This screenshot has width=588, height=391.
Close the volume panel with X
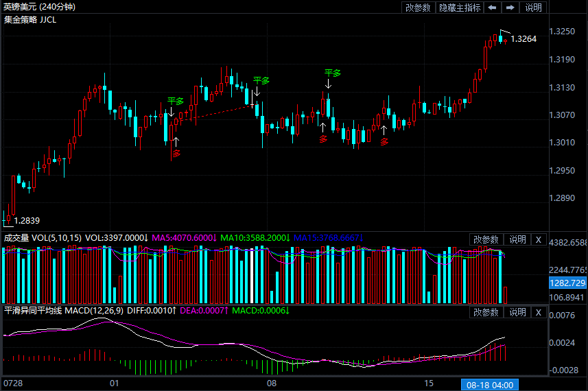point(539,239)
